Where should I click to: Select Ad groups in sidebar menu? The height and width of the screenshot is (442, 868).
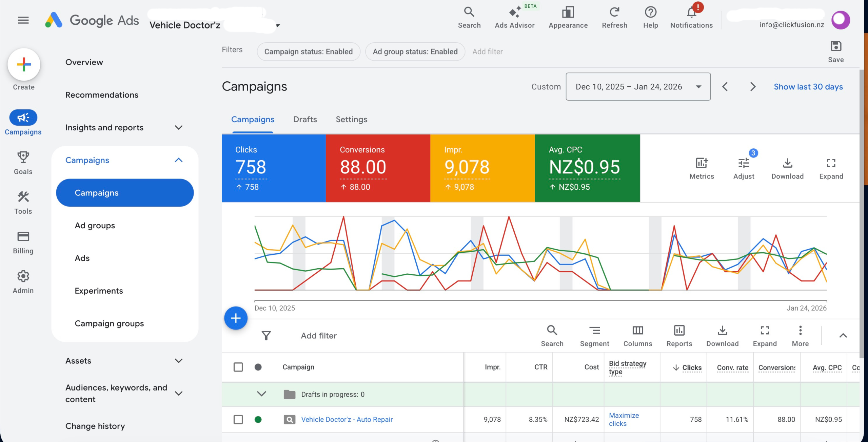95,226
